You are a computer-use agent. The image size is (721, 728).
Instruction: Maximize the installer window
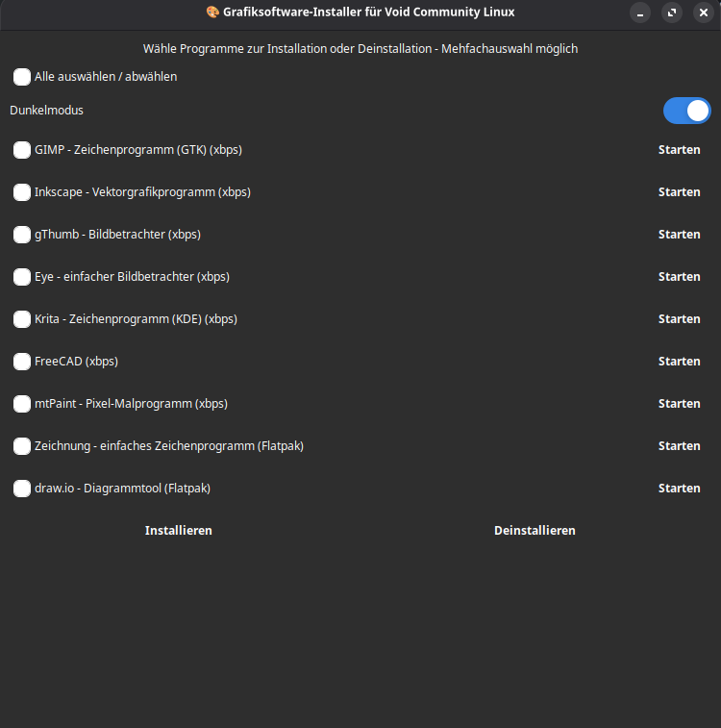tap(672, 13)
